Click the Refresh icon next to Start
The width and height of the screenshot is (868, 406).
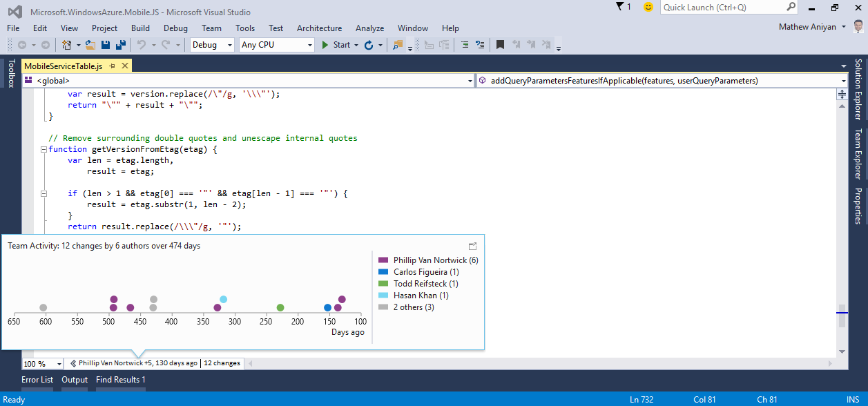(x=370, y=44)
